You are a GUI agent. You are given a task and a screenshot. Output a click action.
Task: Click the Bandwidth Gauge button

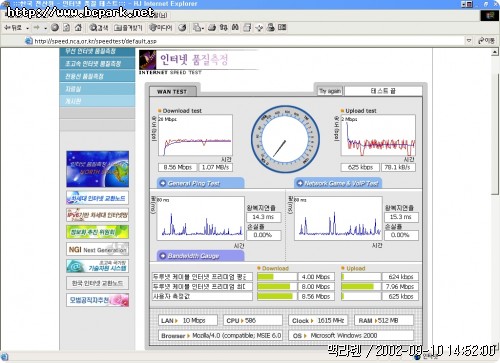click(201, 256)
